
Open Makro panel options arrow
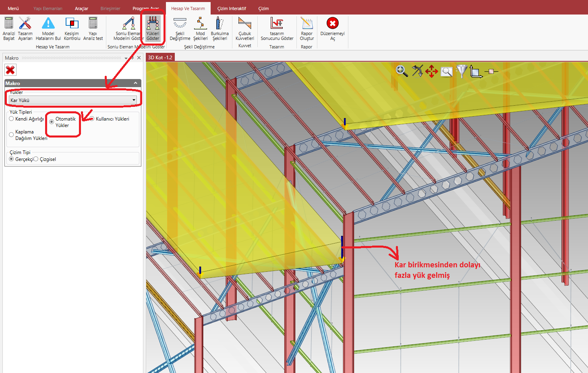(126, 58)
